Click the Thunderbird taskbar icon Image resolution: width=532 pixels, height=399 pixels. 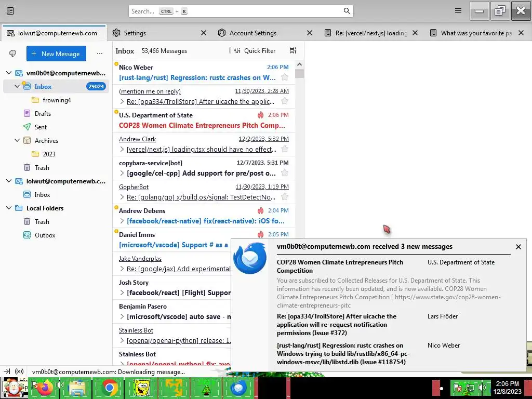238,388
